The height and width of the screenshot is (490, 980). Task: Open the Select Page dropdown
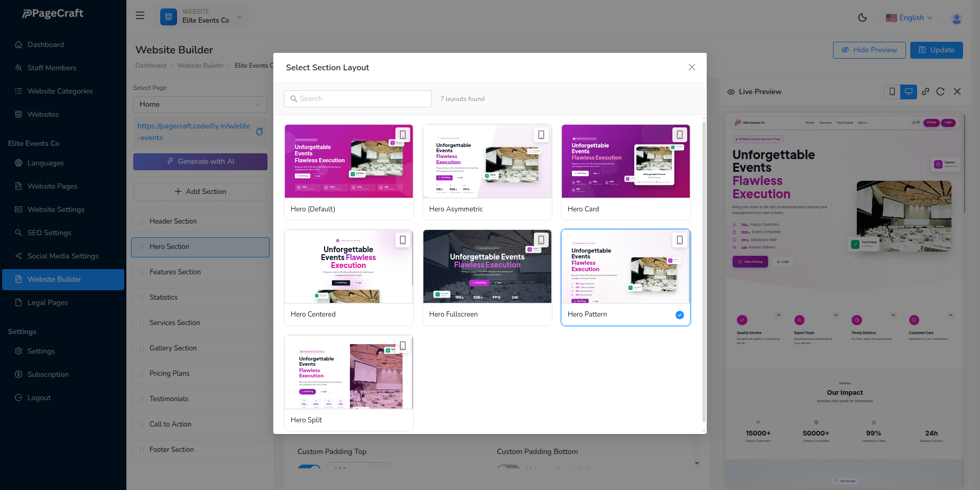pos(200,105)
